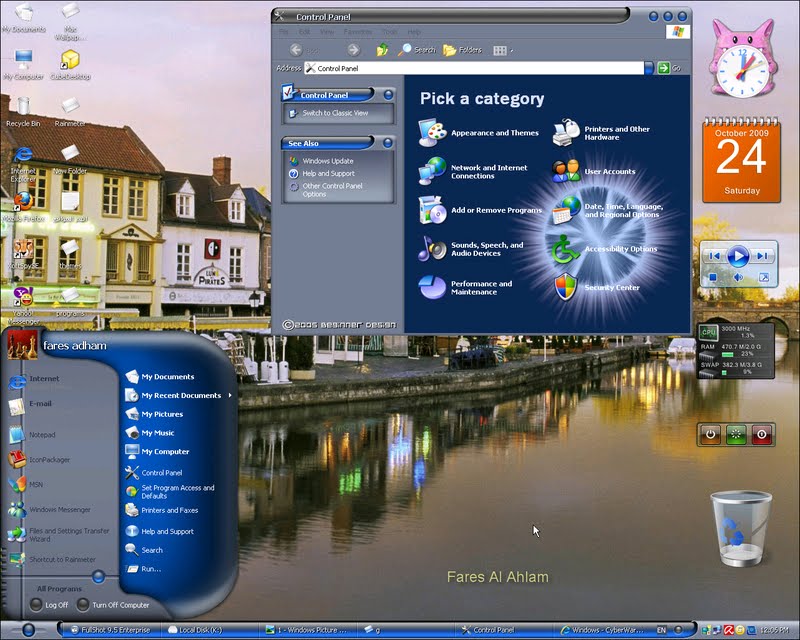Screen dimensions: 800x640
Task: Click Turn Off Computer button
Action: [x=113, y=605]
